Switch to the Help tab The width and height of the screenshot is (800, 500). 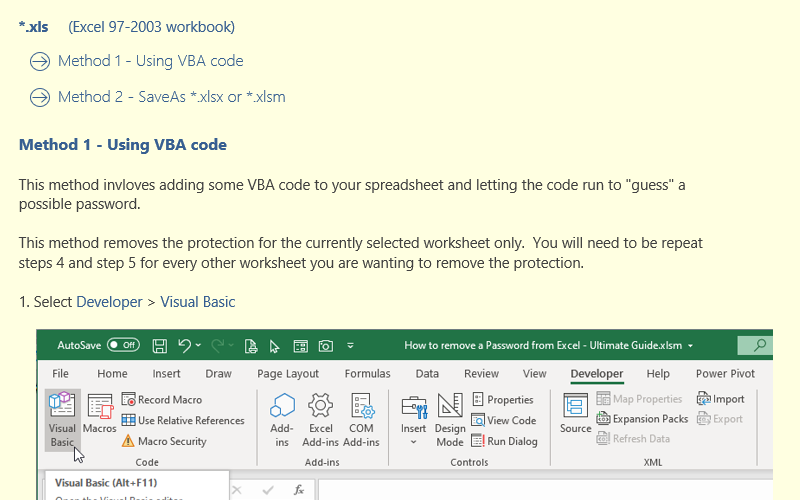point(658,373)
